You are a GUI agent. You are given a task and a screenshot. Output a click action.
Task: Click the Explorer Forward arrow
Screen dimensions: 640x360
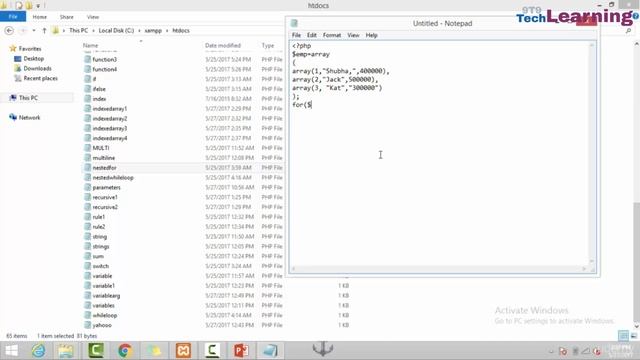click(23, 31)
